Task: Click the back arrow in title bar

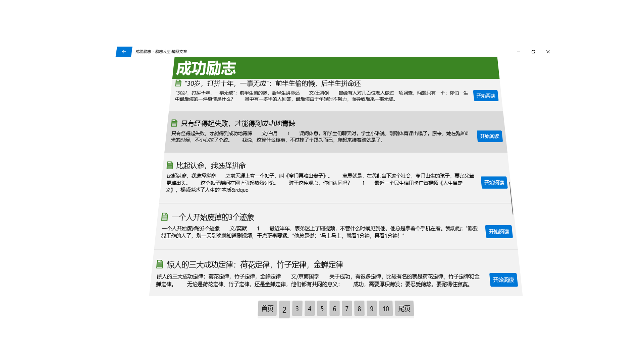Action: tap(124, 52)
